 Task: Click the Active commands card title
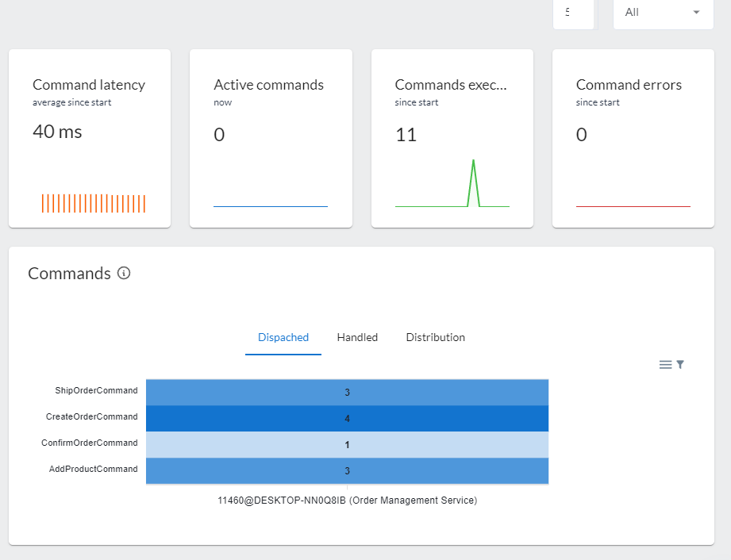268,85
